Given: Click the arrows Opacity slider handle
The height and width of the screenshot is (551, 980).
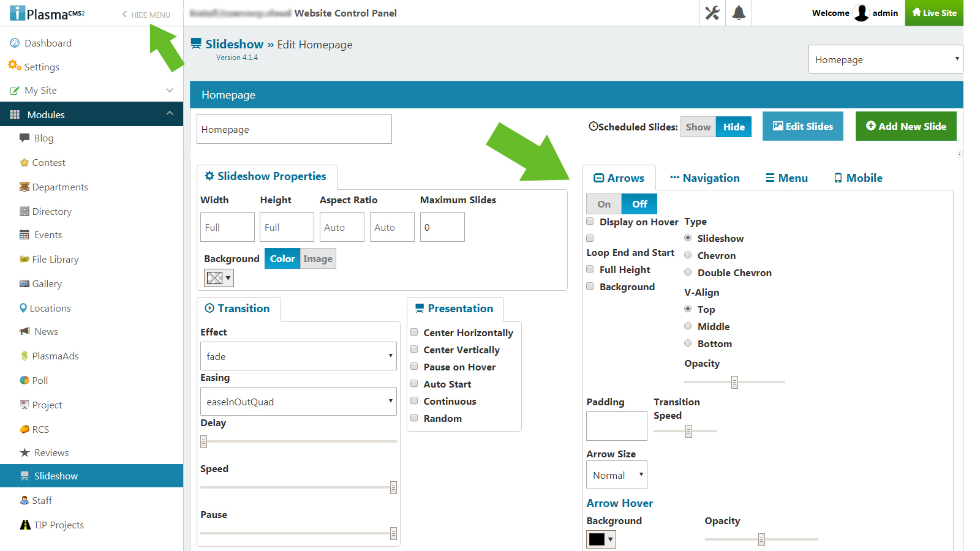Looking at the screenshot, I should tap(734, 382).
